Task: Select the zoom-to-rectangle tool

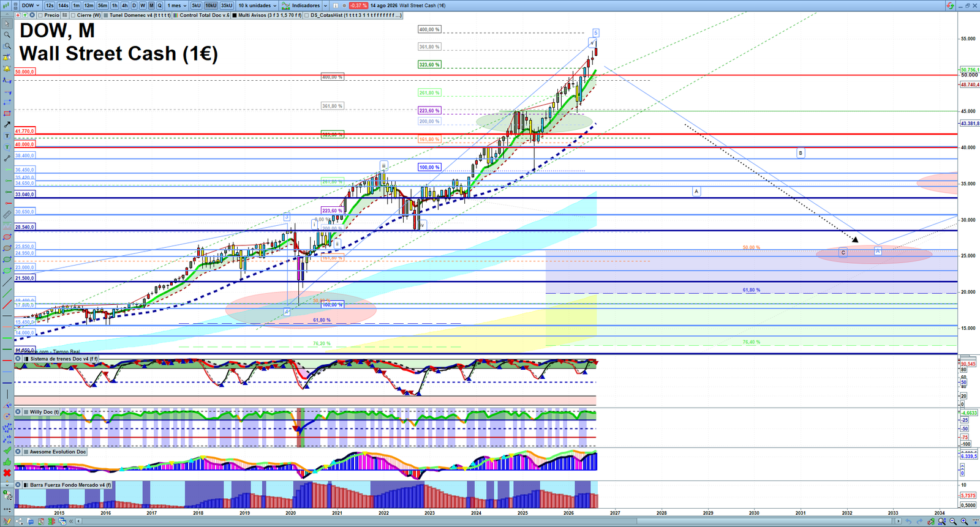Action: 7,46
